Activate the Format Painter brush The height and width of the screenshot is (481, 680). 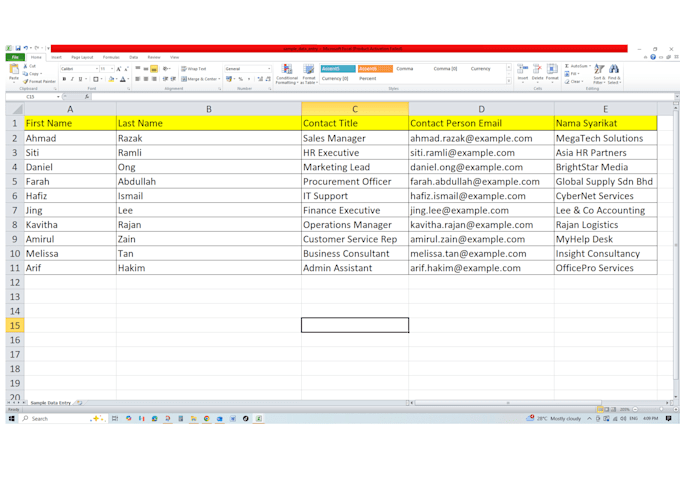pyautogui.click(x=39, y=81)
